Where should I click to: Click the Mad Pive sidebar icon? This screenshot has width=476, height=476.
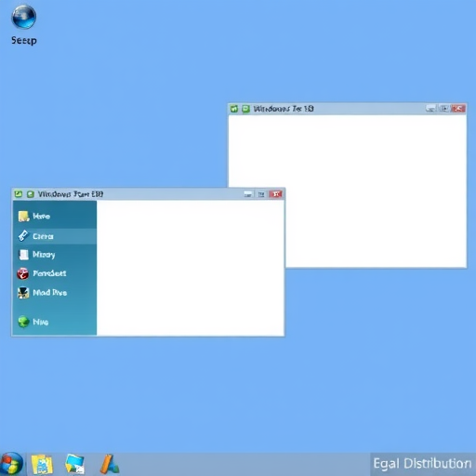pyautogui.click(x=23, y=293)
